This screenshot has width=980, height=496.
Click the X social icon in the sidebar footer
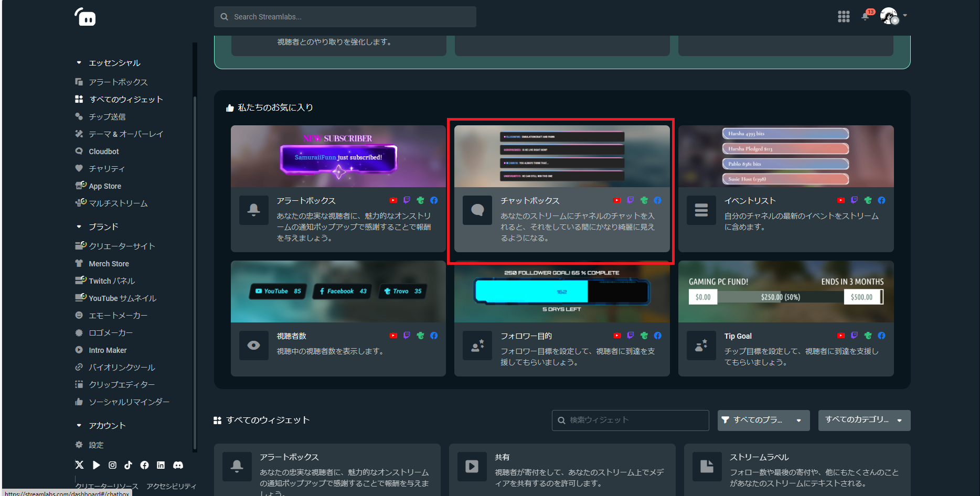click(79, 465)
